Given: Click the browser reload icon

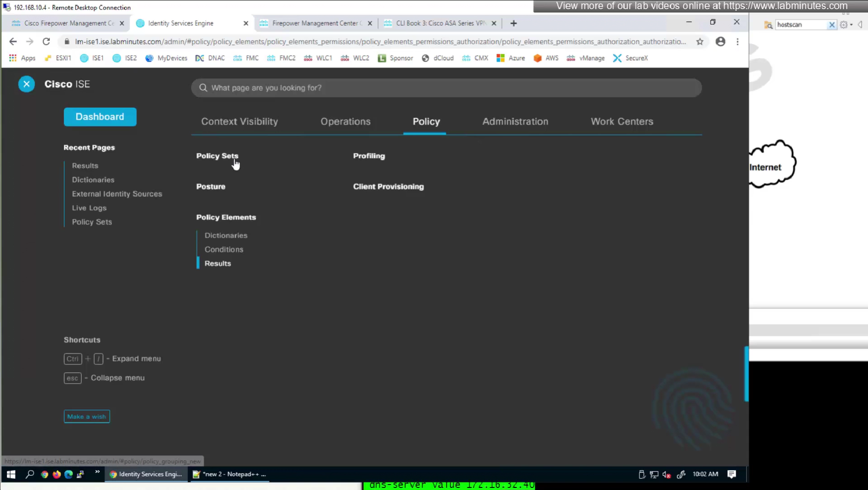Looking at the screenshot, I should click(x=46, y=42).
